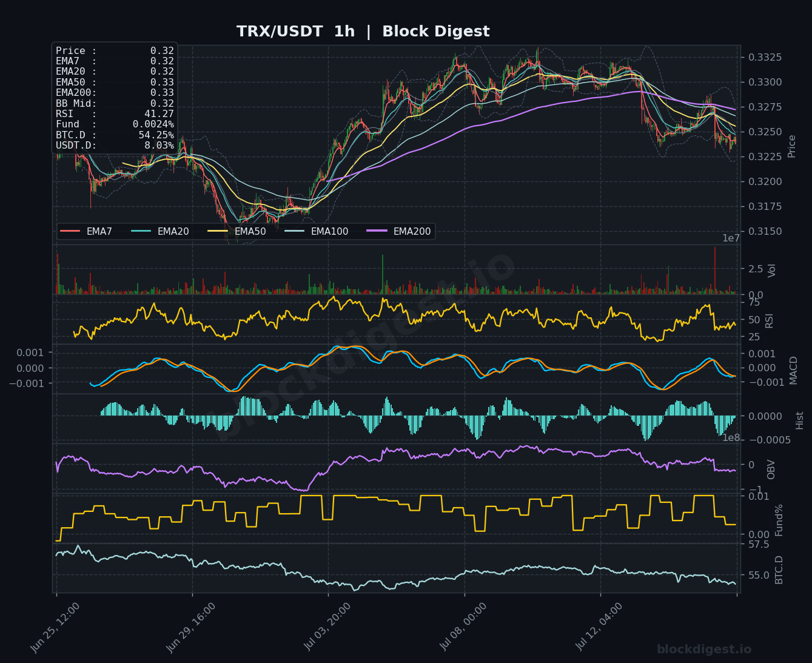Click the Jul 12, 04:00 date label
The width and height of the screenshot is (812, 663).
(x=599, y=627)
